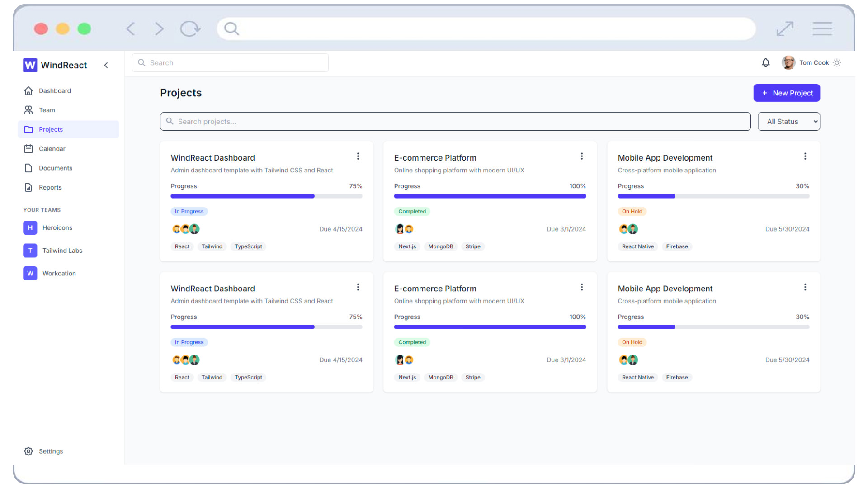
Task: Focus the top Search field
Action: tap(230, 63)
